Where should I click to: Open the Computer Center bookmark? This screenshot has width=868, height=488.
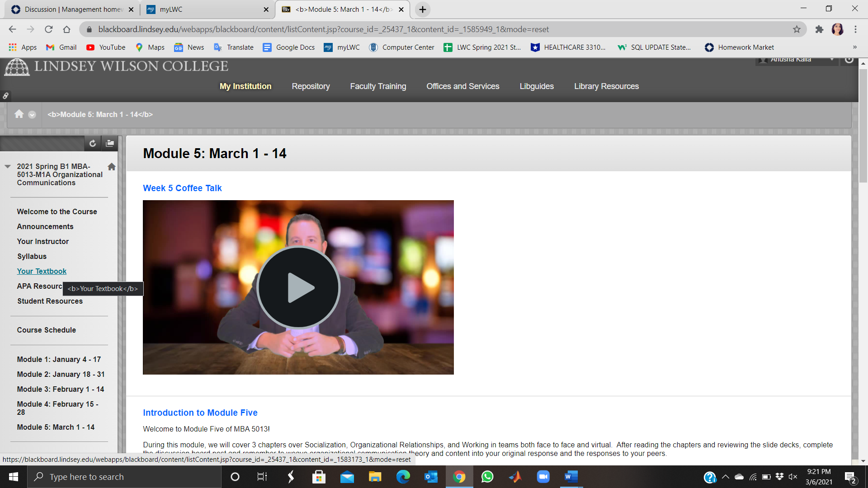(x=402, y=47)
